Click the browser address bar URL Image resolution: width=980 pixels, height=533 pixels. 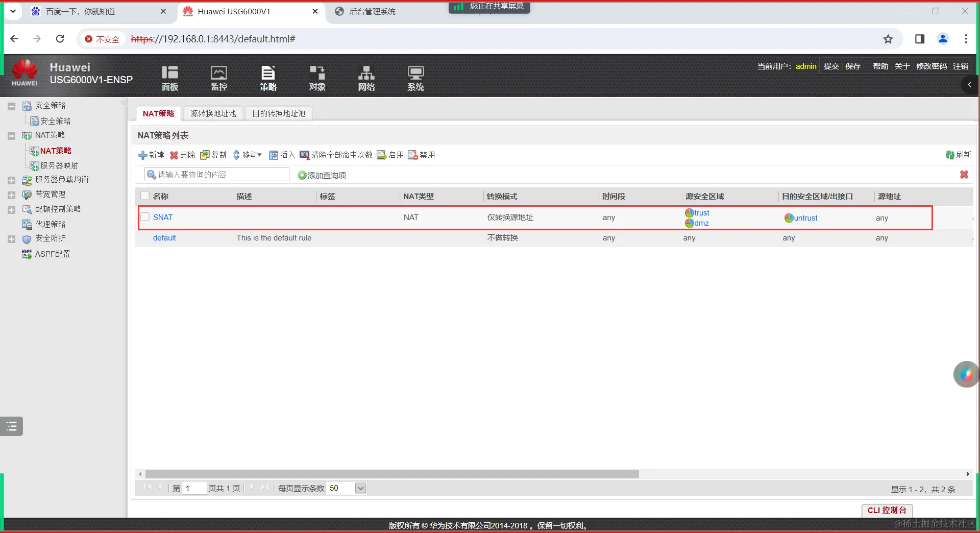213,39
